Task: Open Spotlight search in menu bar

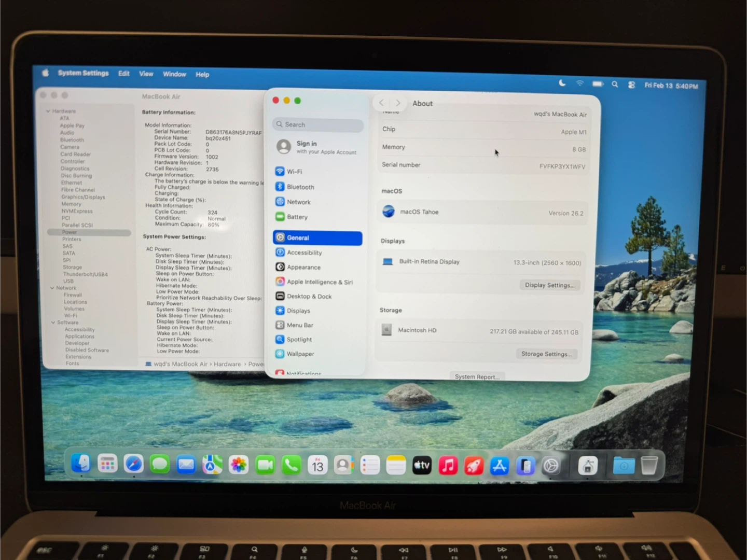Action: click(615, 84)
